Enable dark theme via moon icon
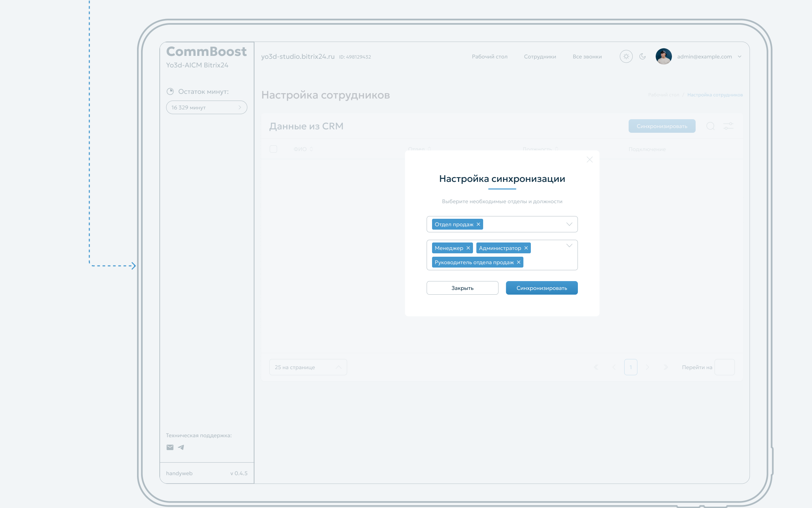The image size is (812, 508). (x=643, y=57)
